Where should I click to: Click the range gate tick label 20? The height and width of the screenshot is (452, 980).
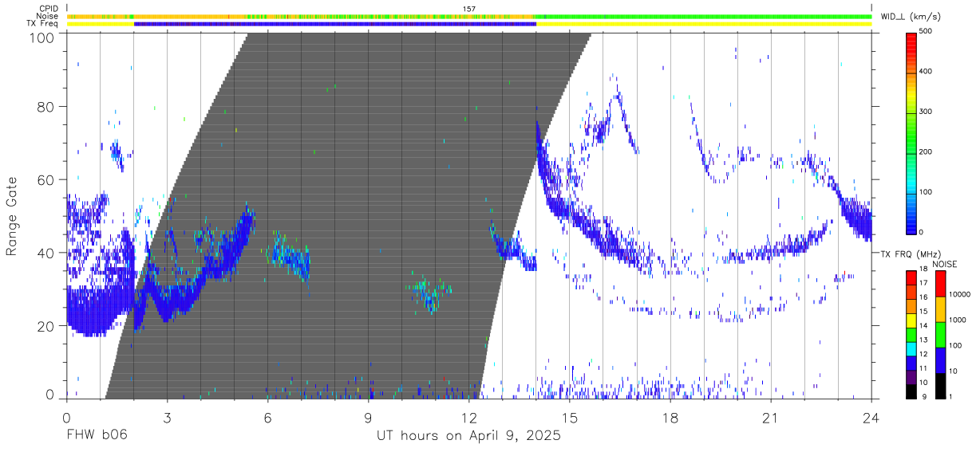coord(46,326)
